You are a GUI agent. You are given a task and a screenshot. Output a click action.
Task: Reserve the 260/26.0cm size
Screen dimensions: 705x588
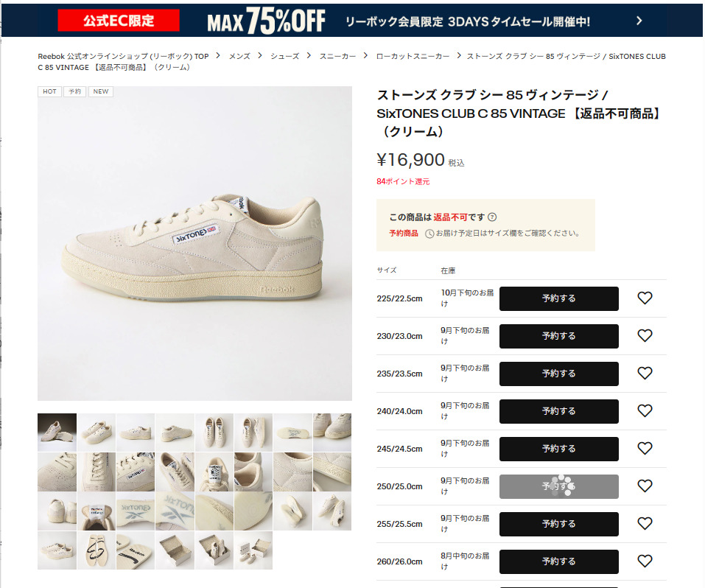[559, 562]
